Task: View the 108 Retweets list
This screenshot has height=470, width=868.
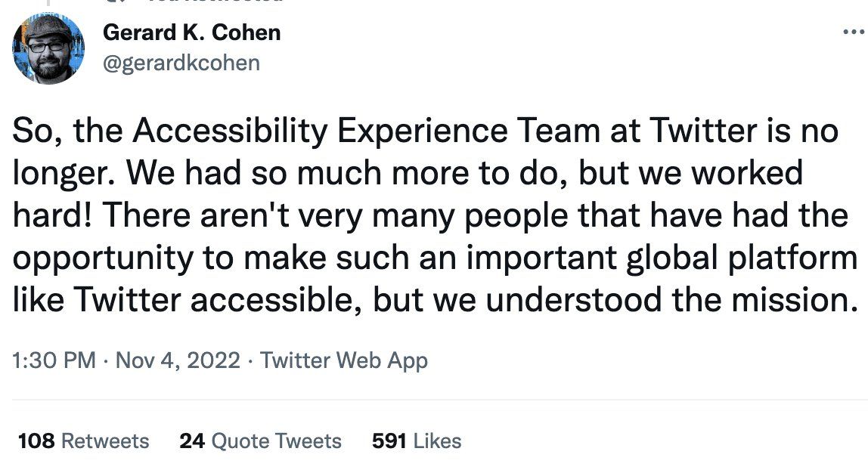Action: [x=83, y=441]
